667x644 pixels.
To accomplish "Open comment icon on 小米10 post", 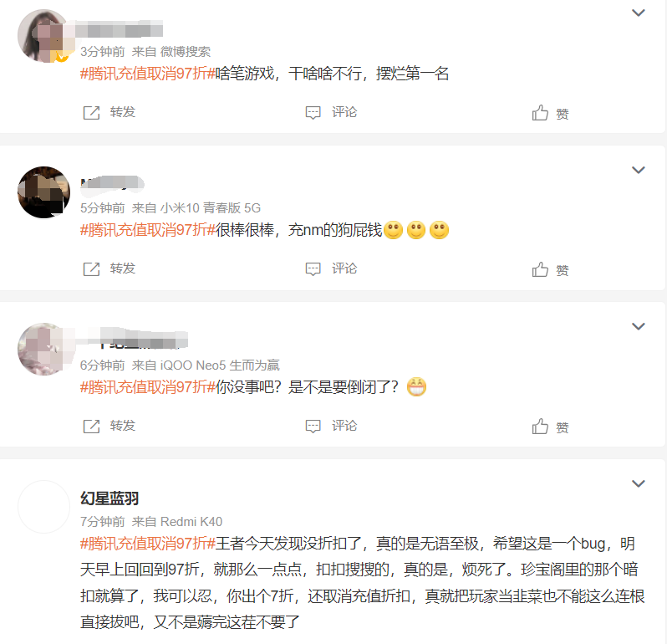I will coord(313,269).
